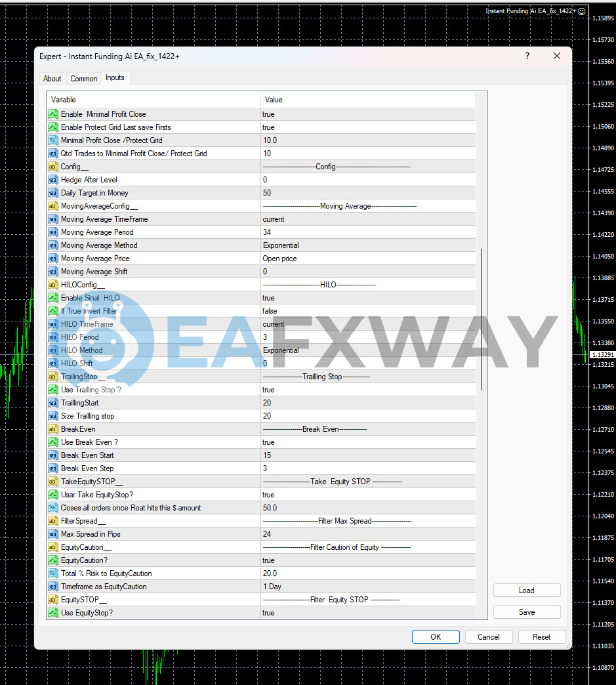Click the icon next to Hedge After Level
This screenshot has width=616, height=685.
click(53, 180)
